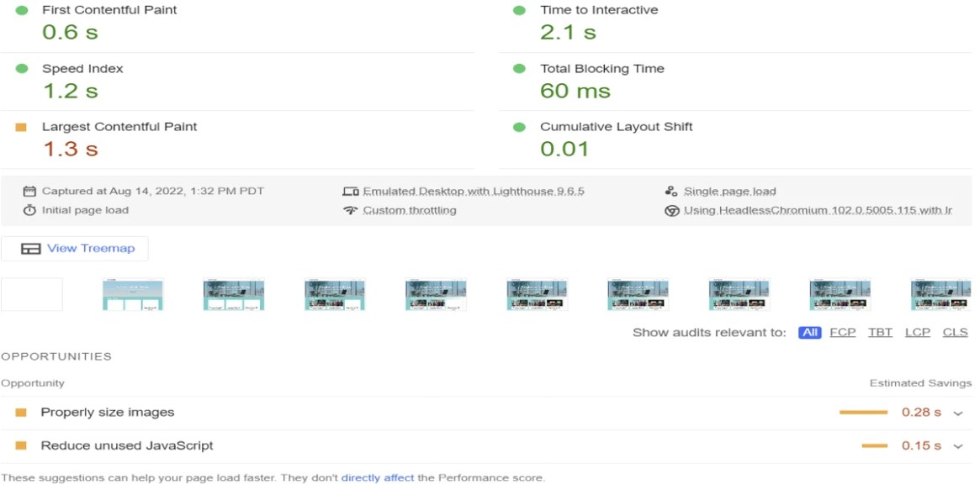Click the Opportunity column header

[x=33, y=383]
